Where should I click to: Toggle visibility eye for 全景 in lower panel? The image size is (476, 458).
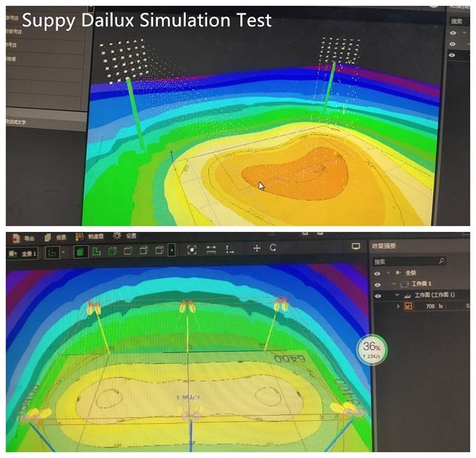378,273
